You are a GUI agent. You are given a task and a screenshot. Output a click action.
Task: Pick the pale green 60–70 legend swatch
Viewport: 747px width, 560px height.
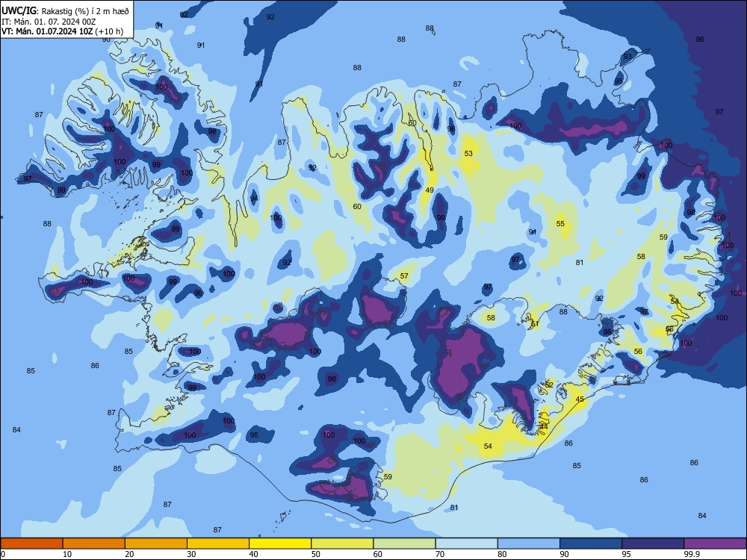tap(404, 544)
